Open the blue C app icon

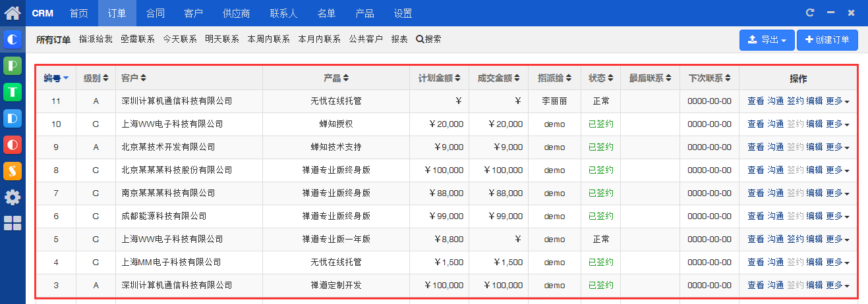13,40
